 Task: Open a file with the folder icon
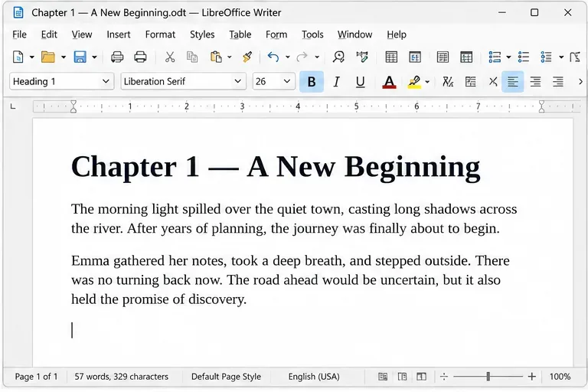point(48,57)
